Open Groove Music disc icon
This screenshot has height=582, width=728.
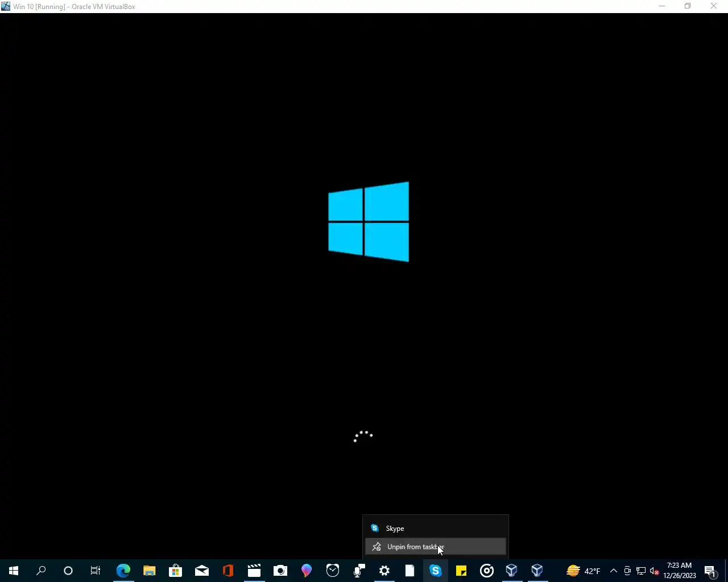click(487, 571)
